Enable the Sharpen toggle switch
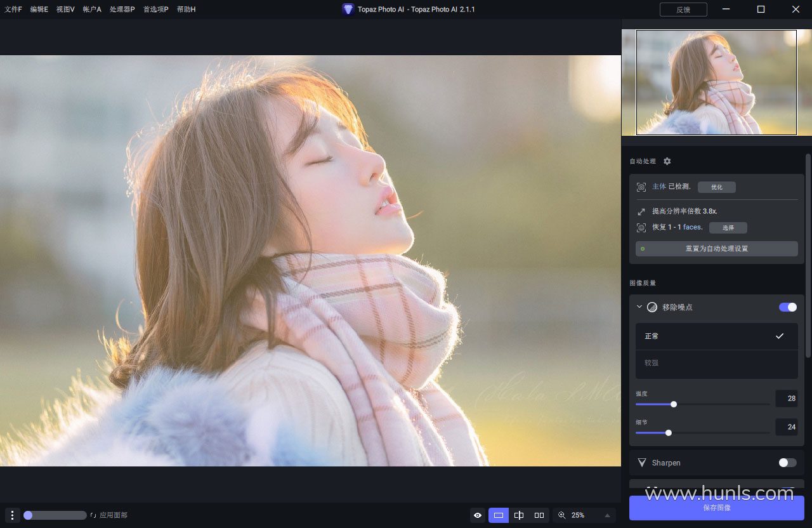The height and width of the screenshot is (528, 812). pyautogui.click(x=787, y=463)
